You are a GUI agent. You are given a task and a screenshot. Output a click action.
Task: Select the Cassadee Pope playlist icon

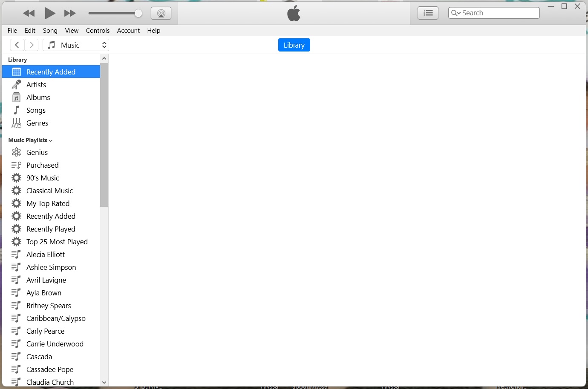(16, 369)
